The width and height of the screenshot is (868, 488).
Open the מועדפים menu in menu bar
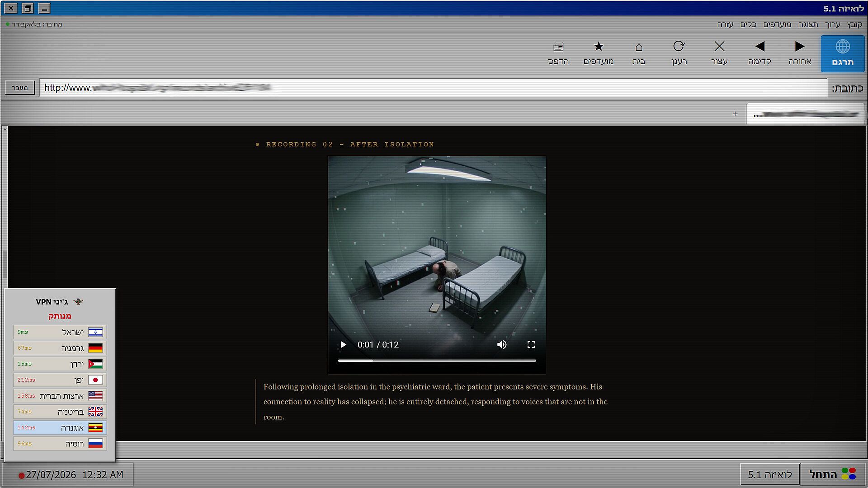[777, 24]
